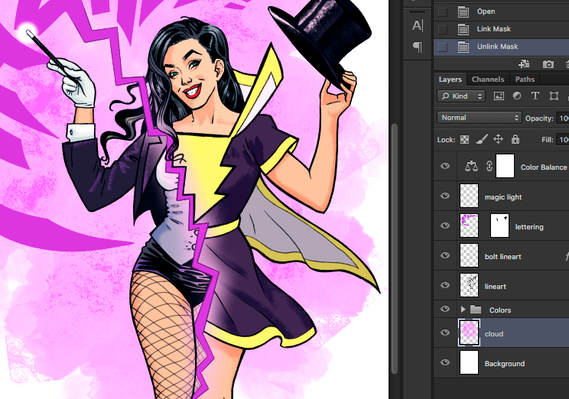Viewport: 569px width, 399px height.
Task: Filter layers by pixel image icon
Action: point(499,96)
